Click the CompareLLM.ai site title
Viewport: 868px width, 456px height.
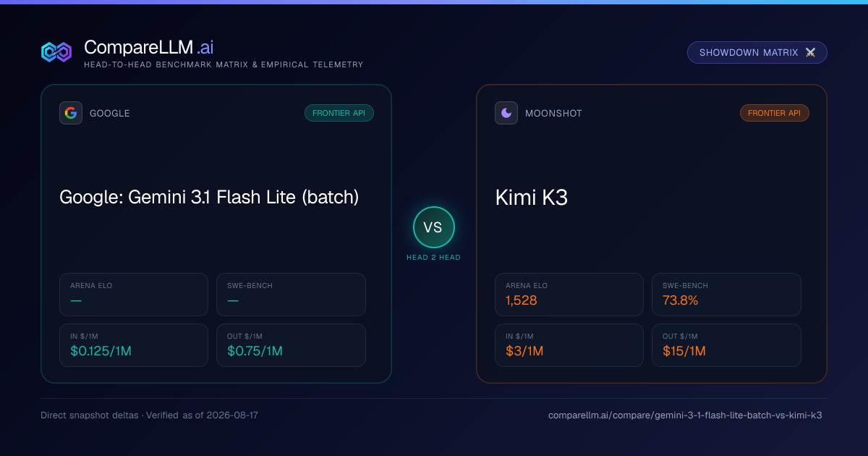[x=148, y=48]
